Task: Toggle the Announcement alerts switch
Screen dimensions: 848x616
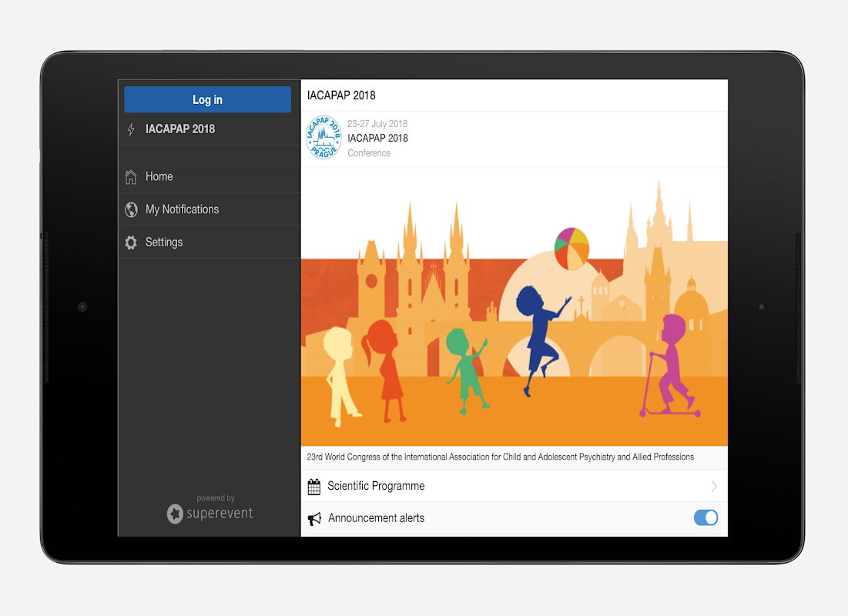Action: click(706, 517)
